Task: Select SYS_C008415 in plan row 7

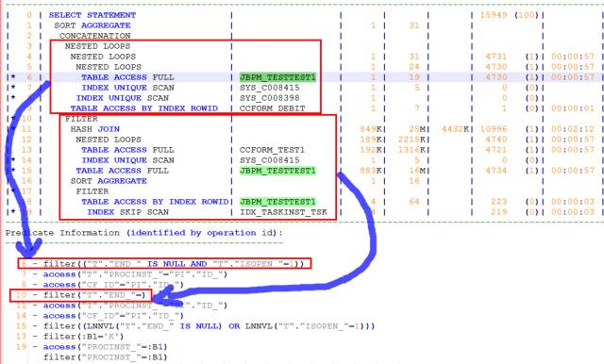Action: click(x=269, y=88)
